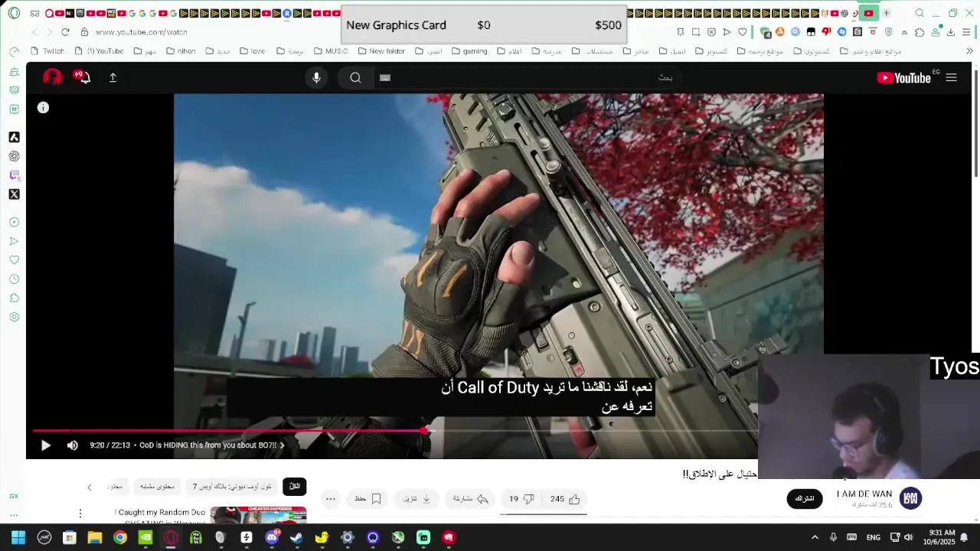The image size is (980, 551).
Task: View site security lock icon
Action: [x=84, y=32]
